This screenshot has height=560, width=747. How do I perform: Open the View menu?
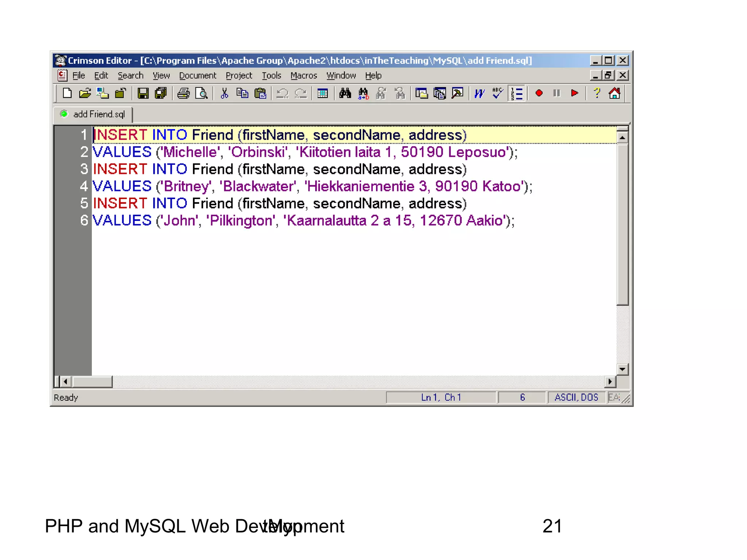pyautogui.click(x=161, y=75)
